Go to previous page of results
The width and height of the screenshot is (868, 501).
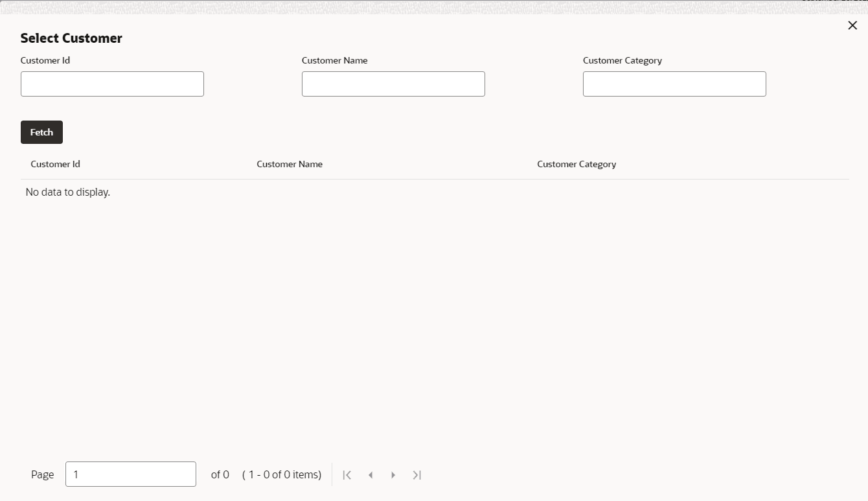(371, 475)
